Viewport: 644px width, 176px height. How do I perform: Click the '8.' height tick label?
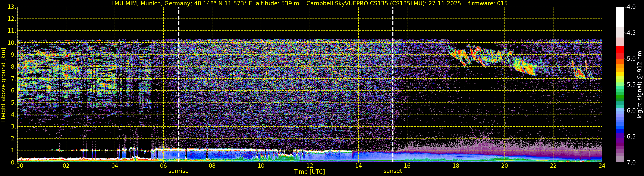pyautogui.click(x=13, y=67)
